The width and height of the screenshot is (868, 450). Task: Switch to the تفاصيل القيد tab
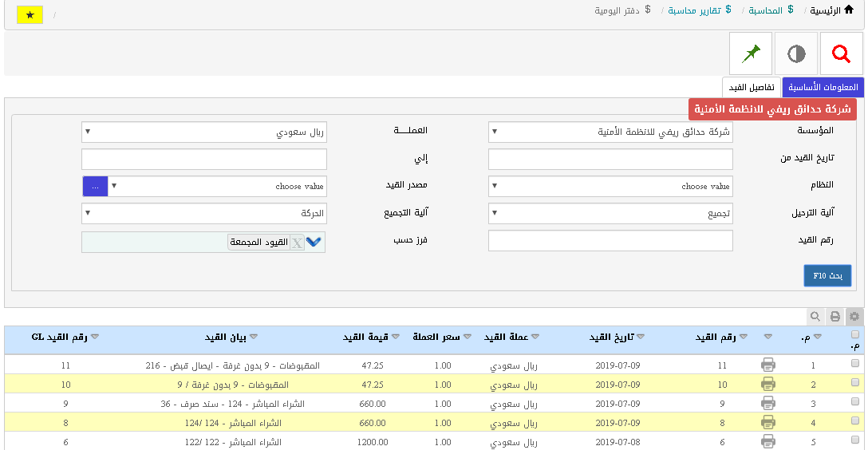752,88
